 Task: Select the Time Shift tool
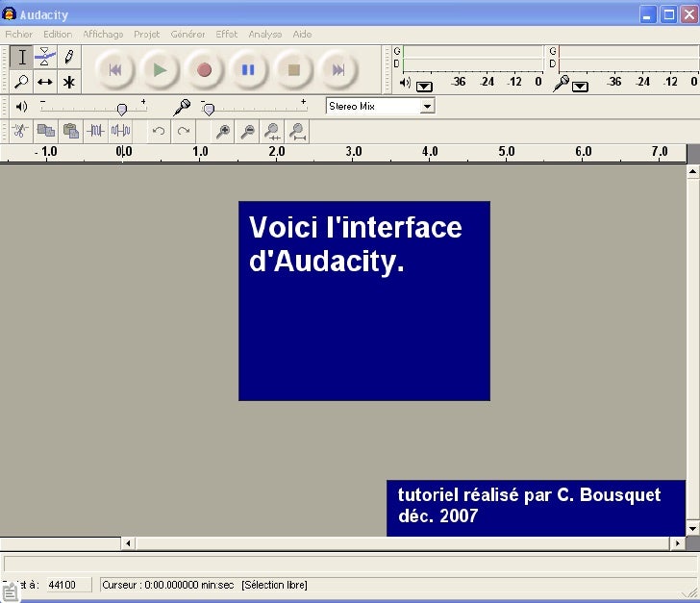point(45,82)
